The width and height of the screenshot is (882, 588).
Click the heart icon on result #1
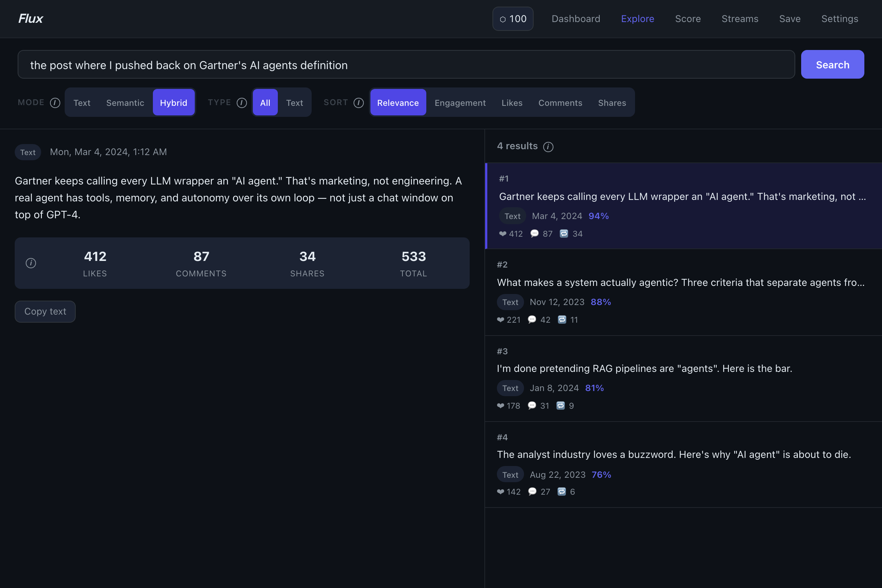point(503,234)
